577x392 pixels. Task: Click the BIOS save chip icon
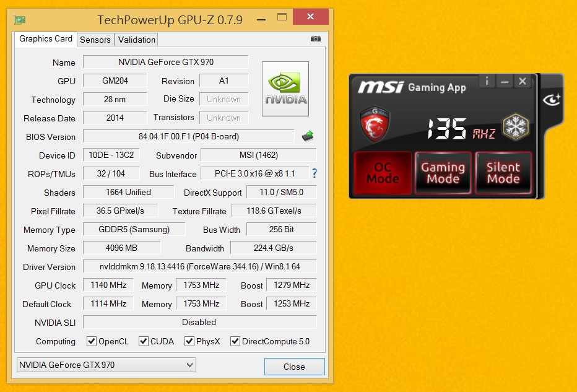(308, 136)
